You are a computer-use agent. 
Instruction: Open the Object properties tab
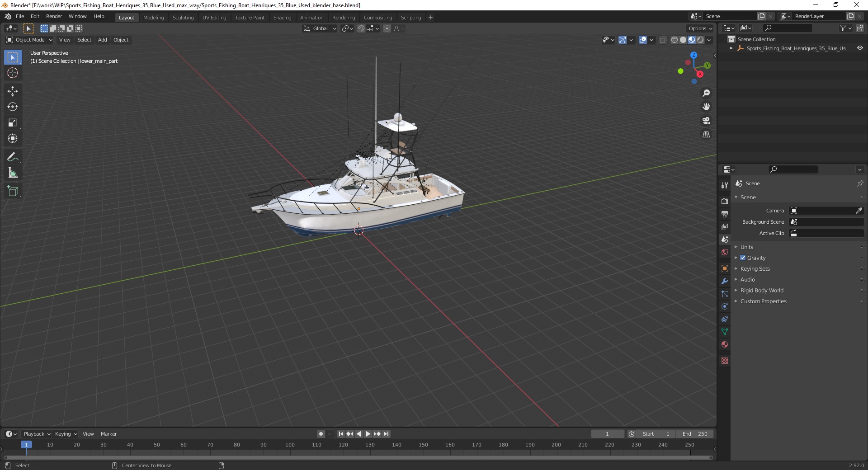point(725,268)
